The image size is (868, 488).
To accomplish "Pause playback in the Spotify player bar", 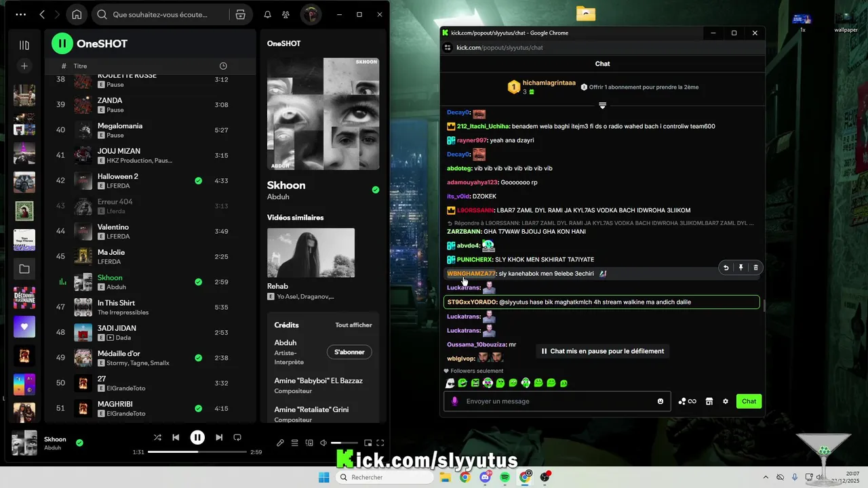I will click(x=197, y=438).
